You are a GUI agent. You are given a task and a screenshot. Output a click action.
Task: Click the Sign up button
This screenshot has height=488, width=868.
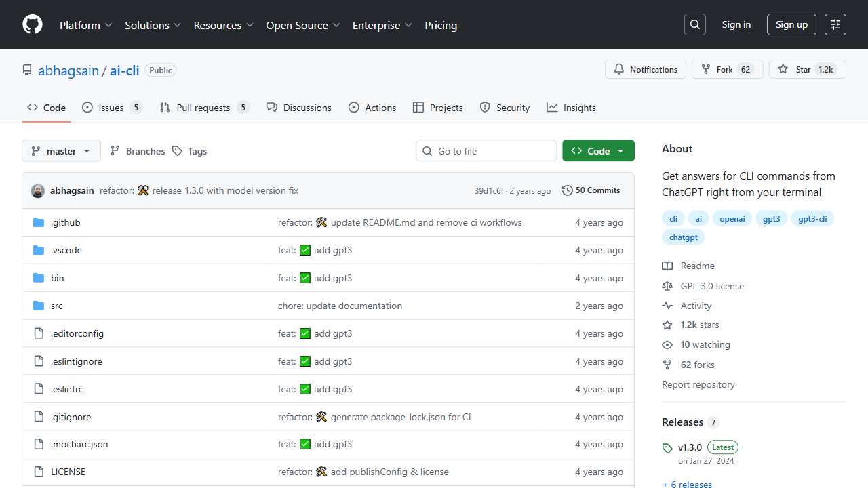coord(791,25)
